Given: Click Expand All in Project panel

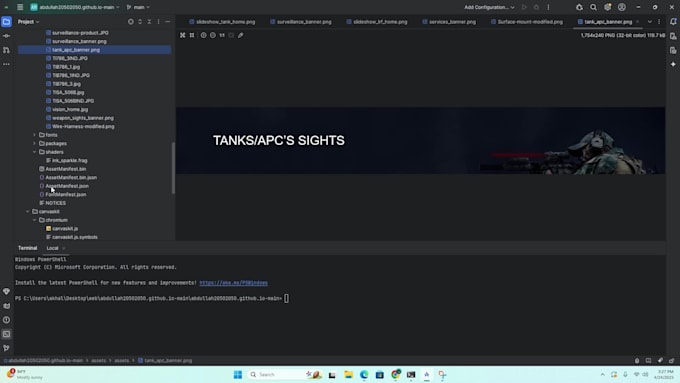Looking at the screenshot, I should tap(140, 22).
